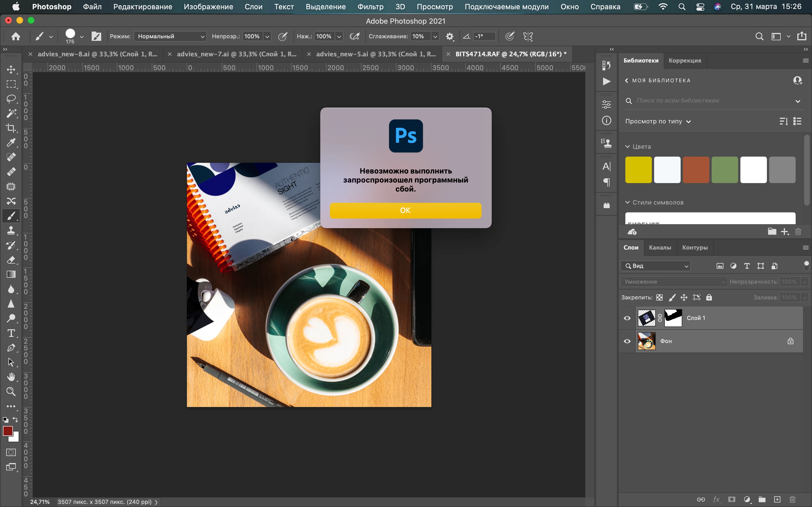Select the Crop tool
Image resolution: width=812 pixels, height=507 pixels.
pos(11,128)
